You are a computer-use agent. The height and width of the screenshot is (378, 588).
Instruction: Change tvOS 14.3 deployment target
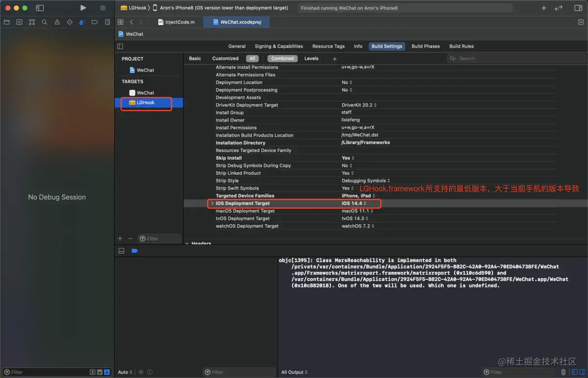click(355, 219)
